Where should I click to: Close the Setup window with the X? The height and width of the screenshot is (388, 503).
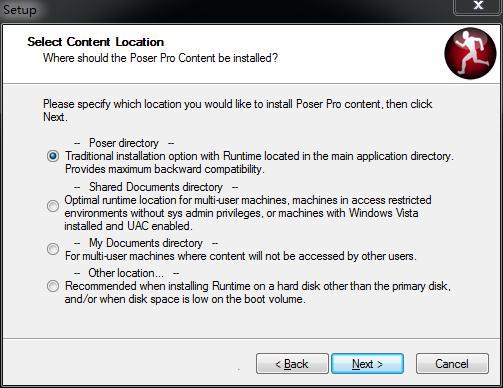(478, 6)
